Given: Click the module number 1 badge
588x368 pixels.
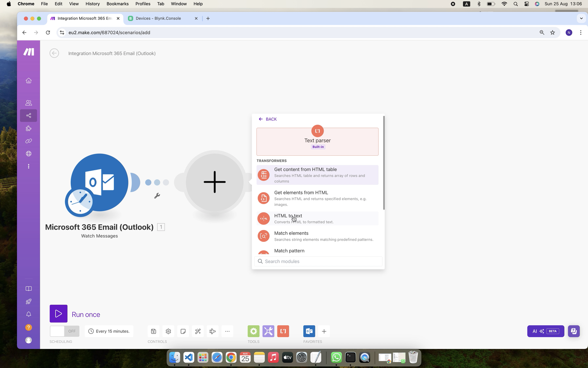Looking at the screenshot, I should tap(161, 227).
